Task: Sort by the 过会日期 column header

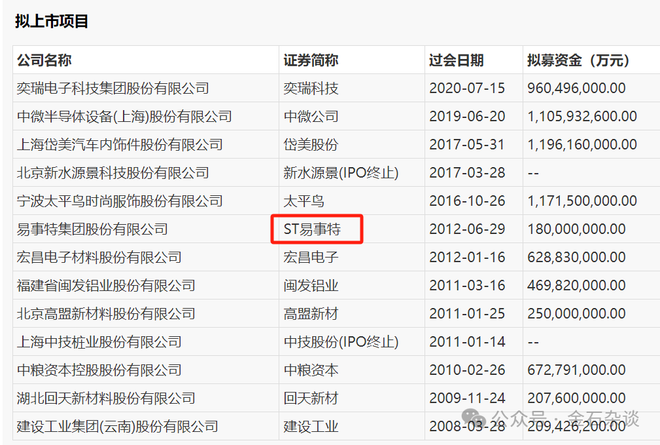Action: [456, 59]
